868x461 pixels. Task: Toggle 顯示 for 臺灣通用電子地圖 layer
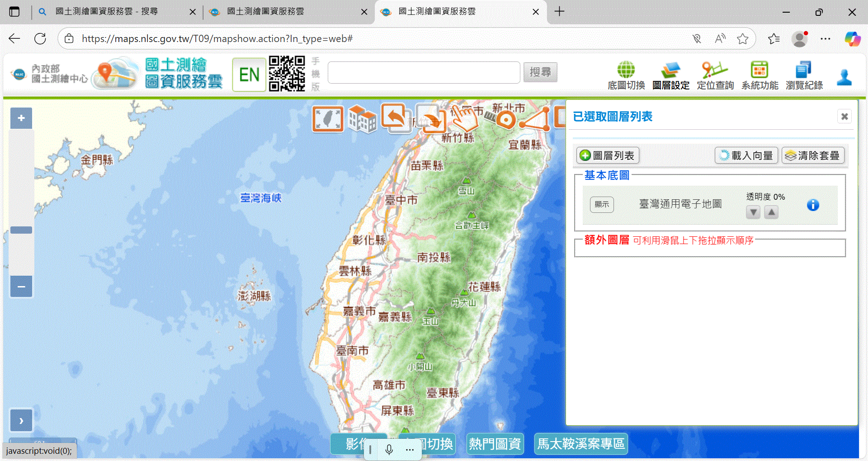[x=602, y=205]
